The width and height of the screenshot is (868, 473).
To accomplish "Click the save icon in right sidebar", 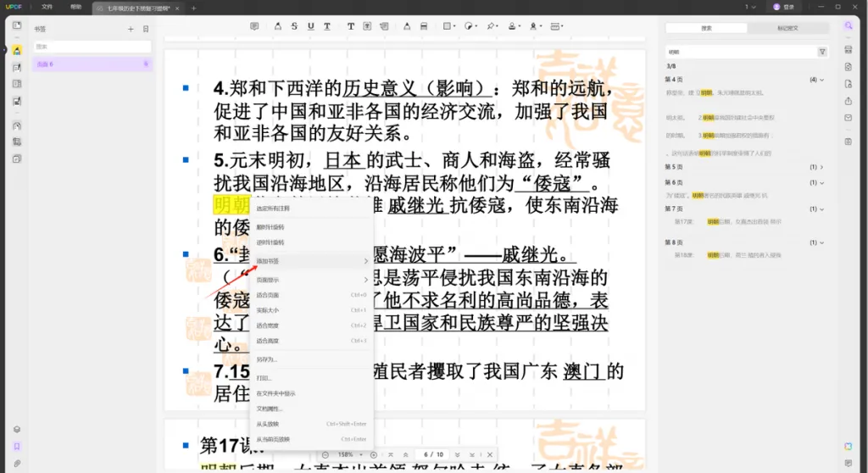I will pyautogui.click(x=848, y=142).
